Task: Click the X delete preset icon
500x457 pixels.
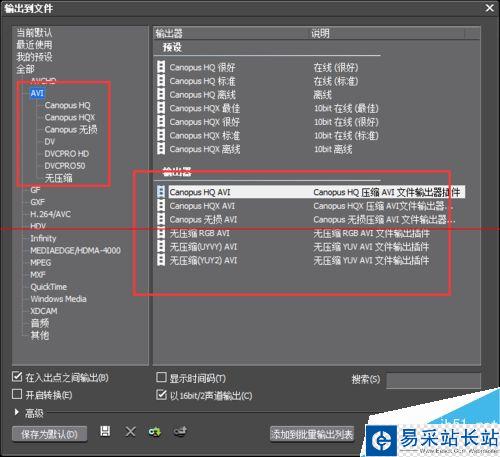Action: click(x=130, y=432)
